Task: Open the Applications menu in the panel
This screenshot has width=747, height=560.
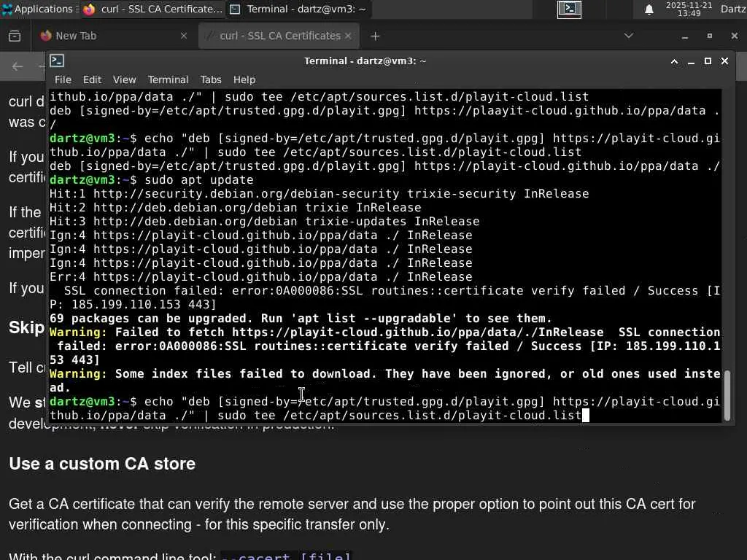Action: (38, 9)
